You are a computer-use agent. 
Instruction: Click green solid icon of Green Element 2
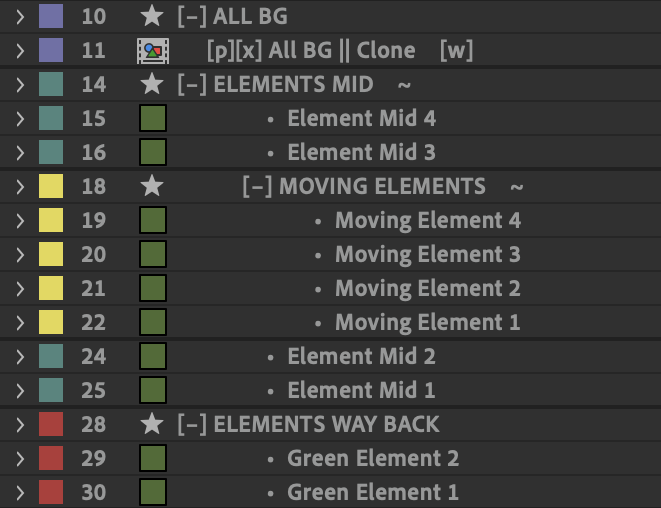[x=152, y=458]
